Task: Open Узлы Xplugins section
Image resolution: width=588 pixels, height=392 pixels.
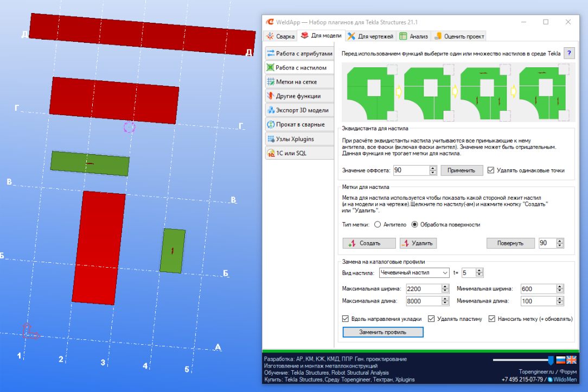Action: pyautogui.click(x=299, y=139)
